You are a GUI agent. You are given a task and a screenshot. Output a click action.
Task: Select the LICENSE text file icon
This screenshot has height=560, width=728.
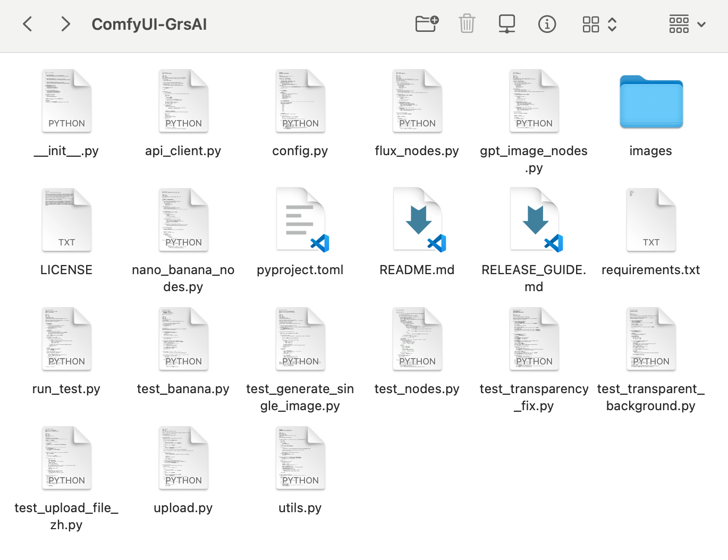tap(66, 220)
